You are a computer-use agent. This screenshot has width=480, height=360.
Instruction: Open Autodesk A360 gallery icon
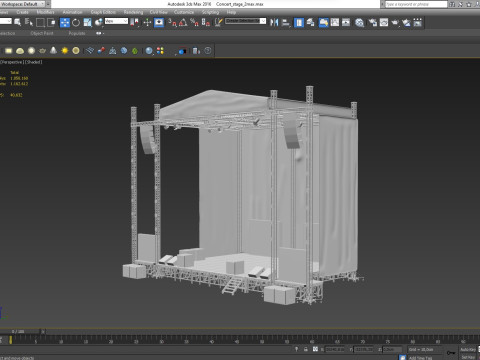(x=417, y=22)
